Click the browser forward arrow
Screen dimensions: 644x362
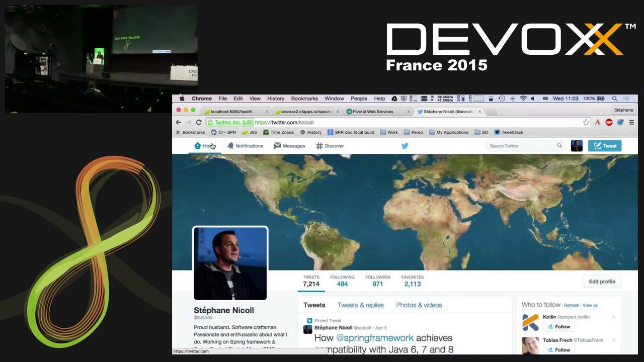(x=189, y=122)
